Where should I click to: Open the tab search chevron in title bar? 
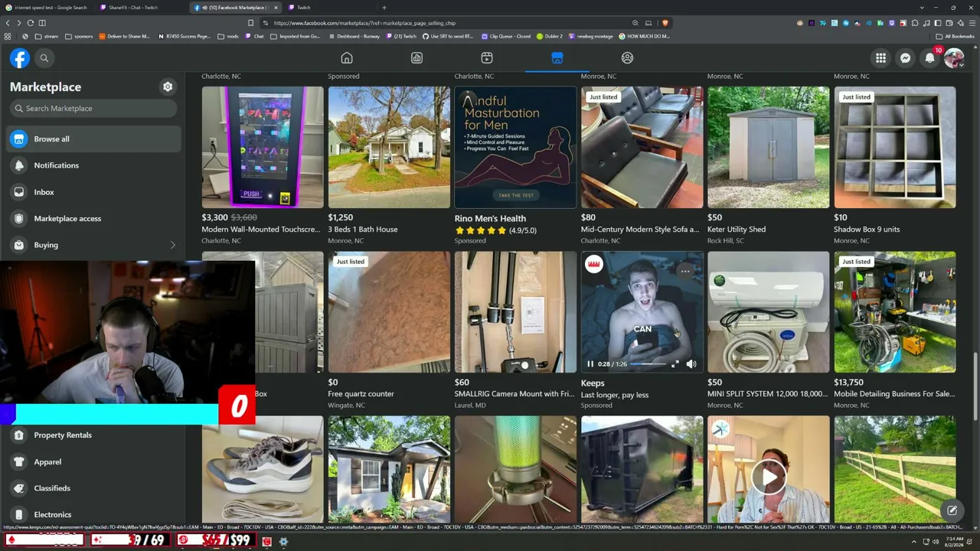(x=922, y=8)
